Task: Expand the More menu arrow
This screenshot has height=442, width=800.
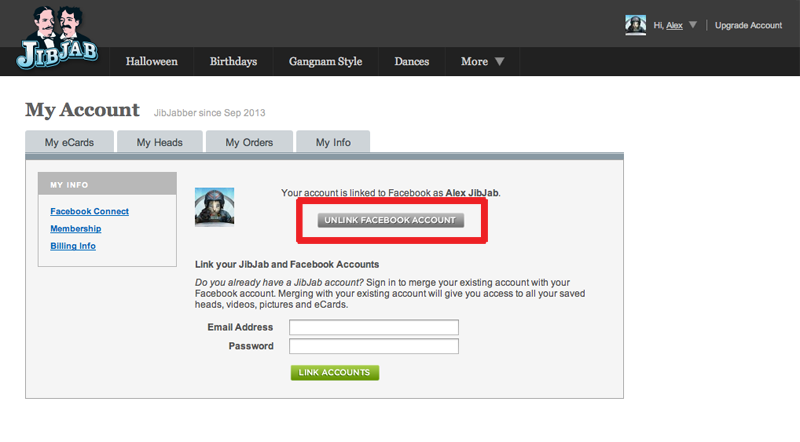Action: pyautogui.click(x=499, y=62)
